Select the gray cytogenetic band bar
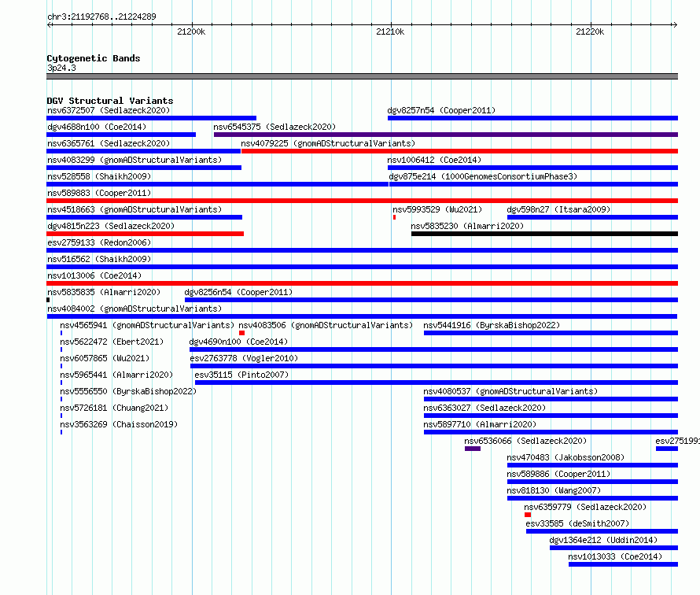Viewport: 700px width, 595px height. pos(362,76)
